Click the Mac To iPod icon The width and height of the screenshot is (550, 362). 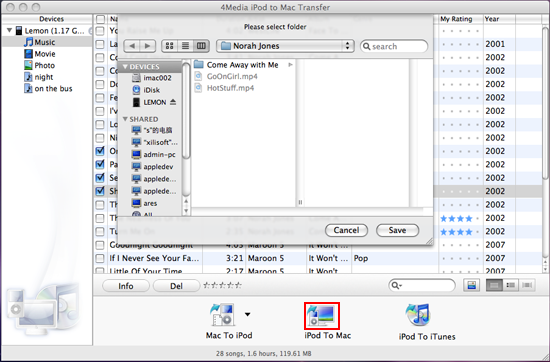tap(222, 315)
